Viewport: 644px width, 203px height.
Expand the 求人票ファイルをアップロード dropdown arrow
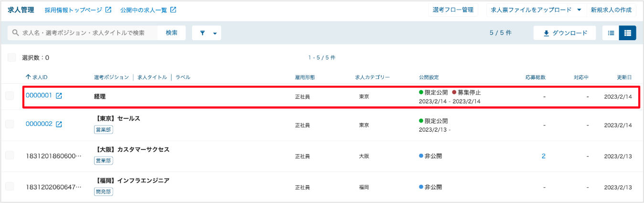[579, 10]
